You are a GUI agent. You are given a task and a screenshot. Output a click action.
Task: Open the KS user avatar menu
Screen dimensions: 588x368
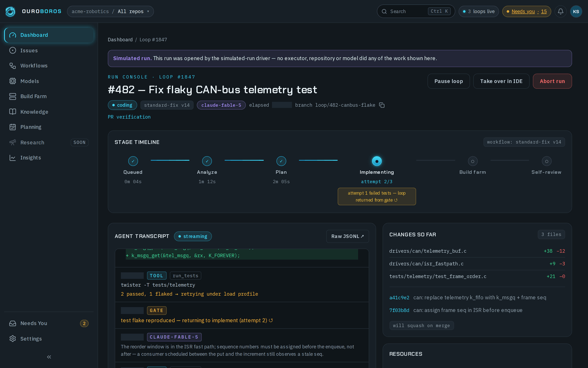[576, 11]
